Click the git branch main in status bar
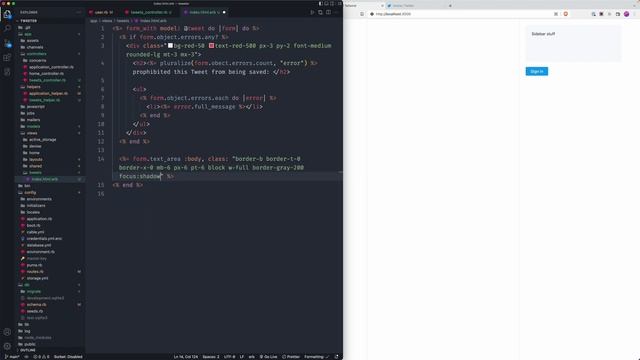 click(x=12, y=357)
